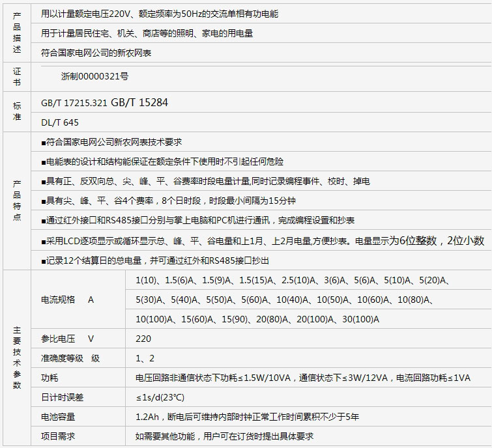
Task: Click the 准确度等级 parameter label
Action: [x=70, y=358]
